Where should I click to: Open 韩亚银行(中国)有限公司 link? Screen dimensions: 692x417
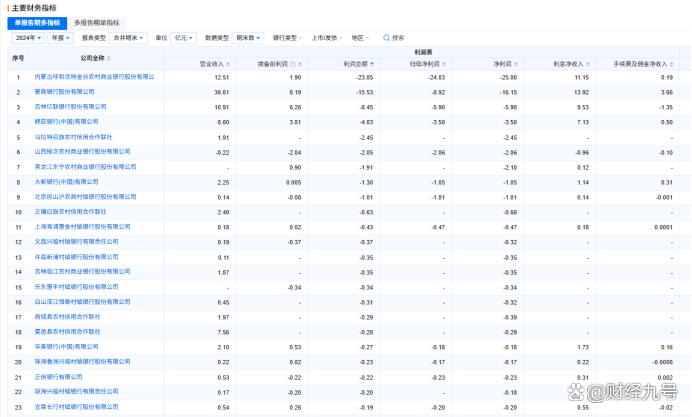point(67,122)
